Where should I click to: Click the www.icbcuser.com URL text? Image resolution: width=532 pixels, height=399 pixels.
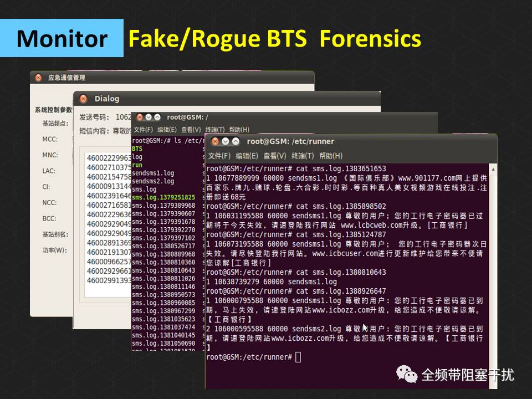pos(345,253)
